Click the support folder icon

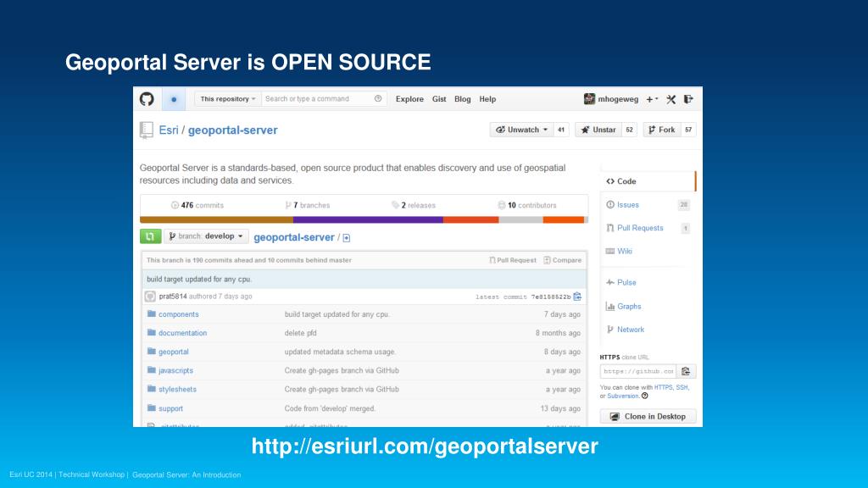(x=151, y=408)
